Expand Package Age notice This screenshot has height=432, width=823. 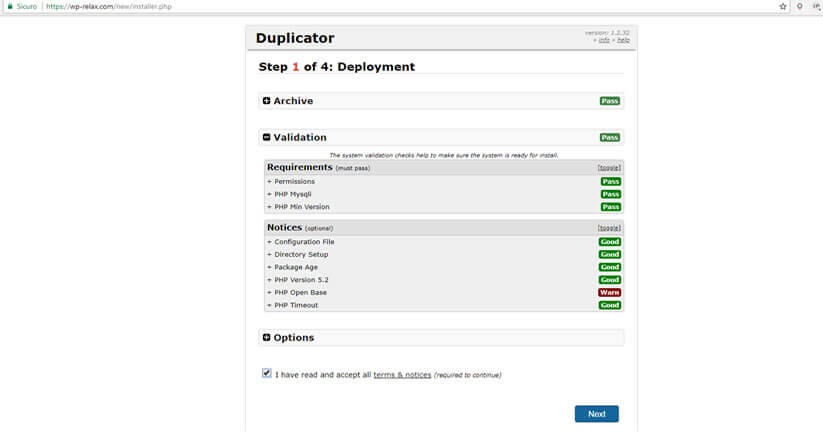pyautogui.click(x=292, y=267)
